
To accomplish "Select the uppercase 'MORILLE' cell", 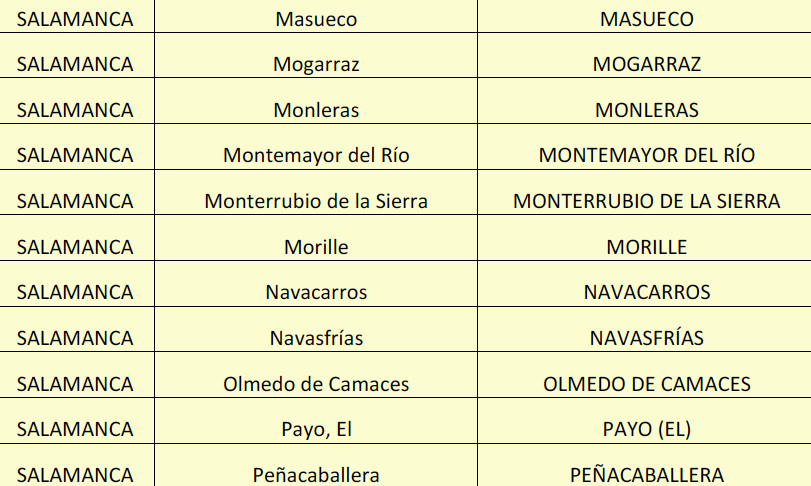I will (x=646, y=247).
